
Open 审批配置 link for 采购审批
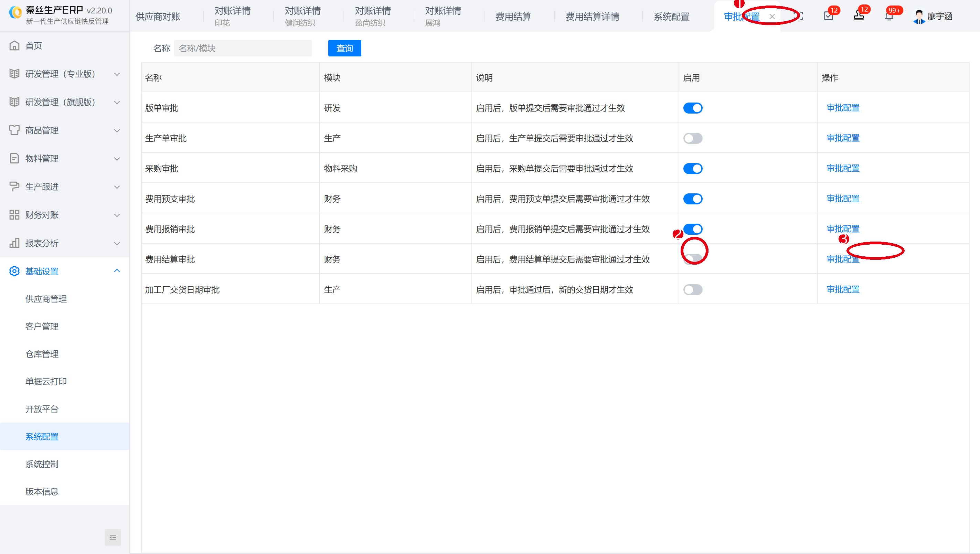pos(843,168)
